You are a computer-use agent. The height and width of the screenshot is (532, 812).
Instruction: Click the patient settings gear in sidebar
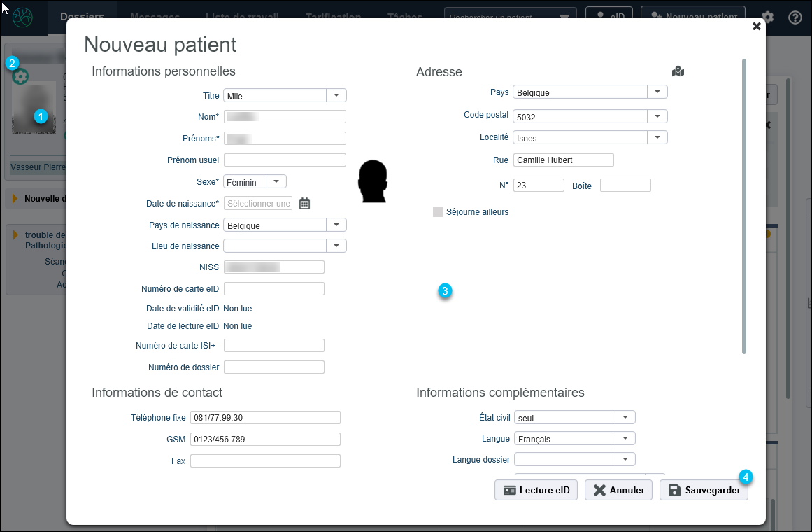coord(20,77)
